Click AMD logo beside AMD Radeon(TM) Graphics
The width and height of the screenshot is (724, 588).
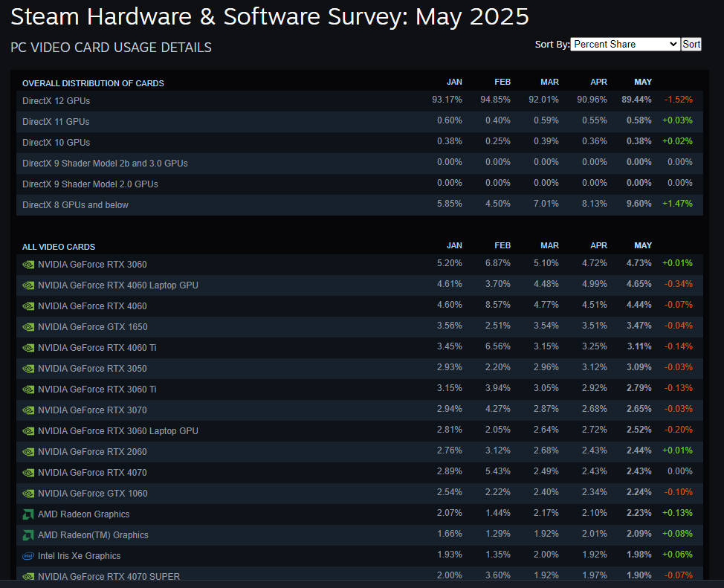click(x=28, y=535)
